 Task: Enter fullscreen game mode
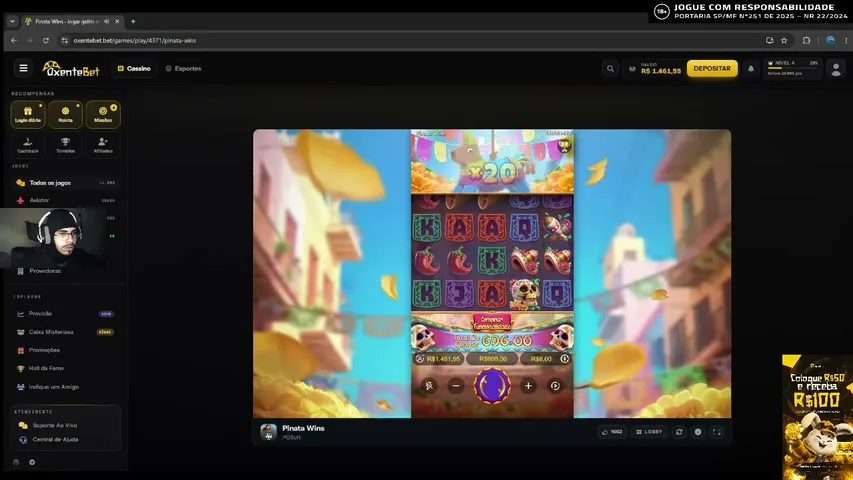(x=716, y=432)
